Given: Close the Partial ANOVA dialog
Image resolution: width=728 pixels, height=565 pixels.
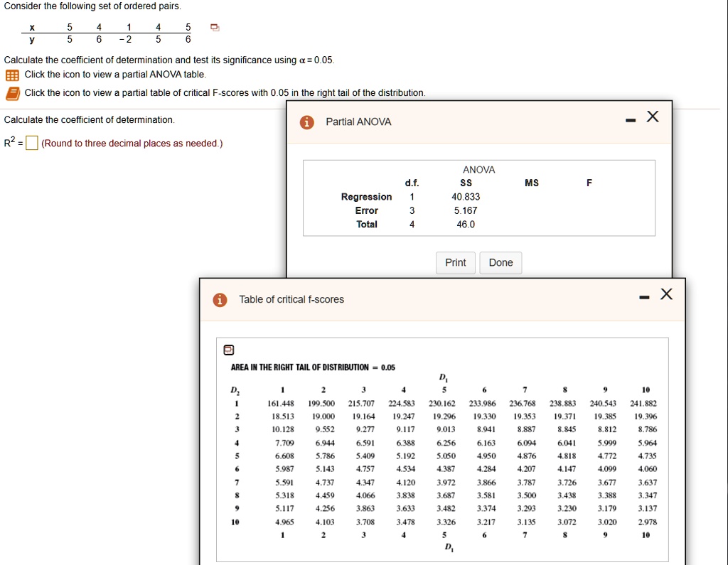Looking at the screenshot, I should (x=652, y=118).
